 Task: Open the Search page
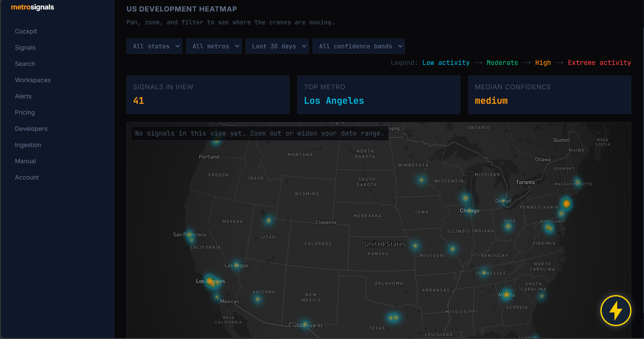(x=25, y=64)
